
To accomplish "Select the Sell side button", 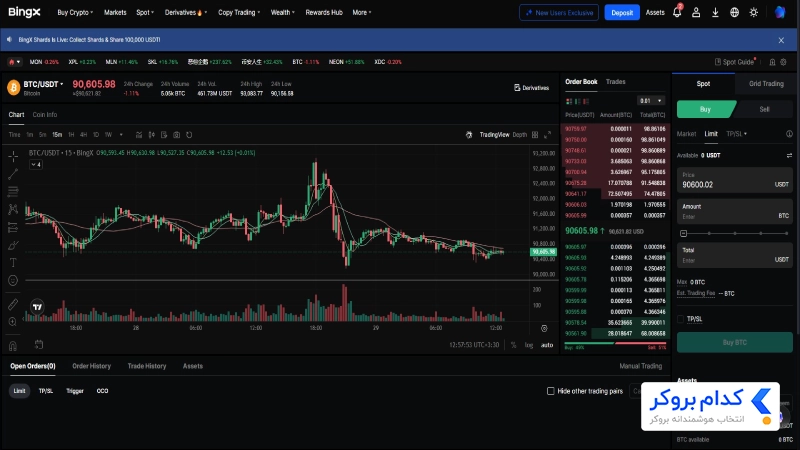I will [x=764, y=109].
